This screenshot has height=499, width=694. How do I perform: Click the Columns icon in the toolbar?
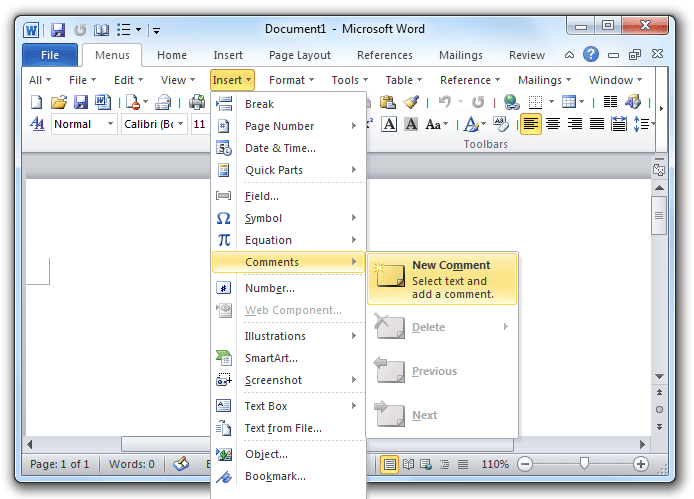coord(610,102)
